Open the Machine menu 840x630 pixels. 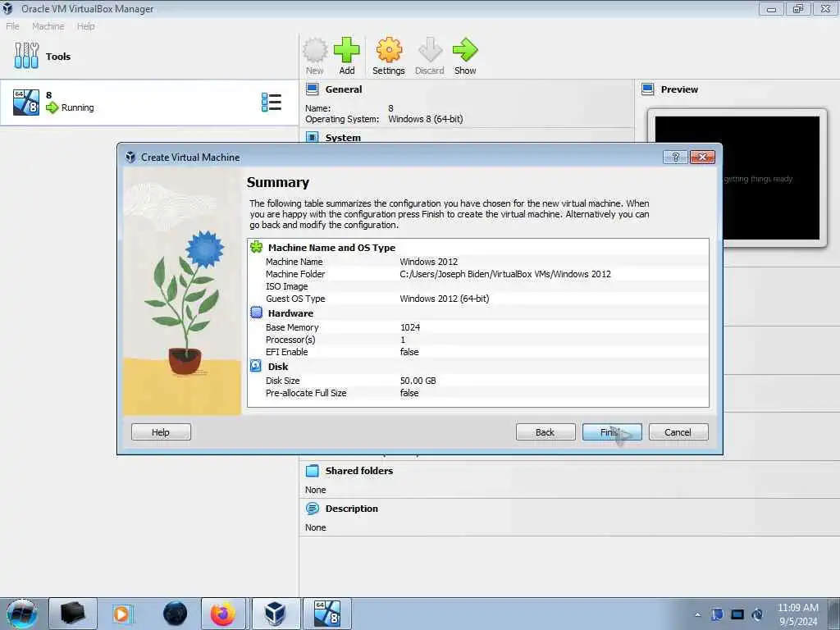tap(48, 25)
